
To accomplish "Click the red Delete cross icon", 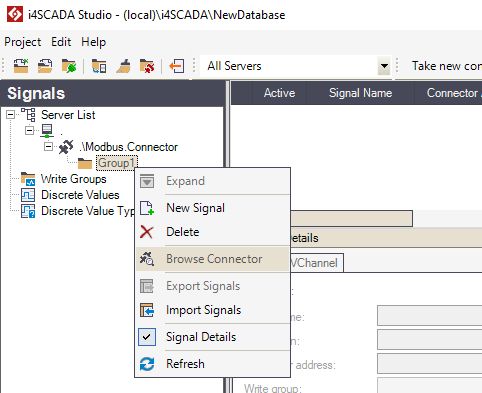I will click(x=147, y=232).
